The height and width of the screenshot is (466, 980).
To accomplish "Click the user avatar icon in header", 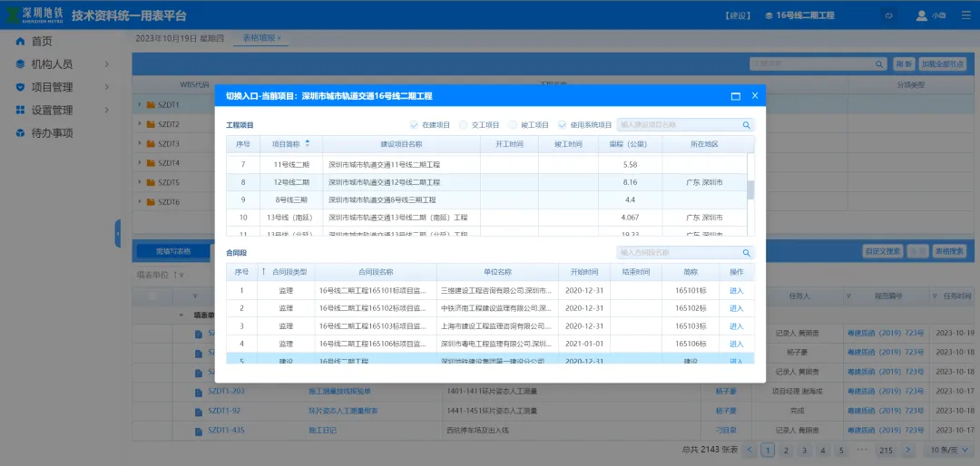I will [922, 15].
